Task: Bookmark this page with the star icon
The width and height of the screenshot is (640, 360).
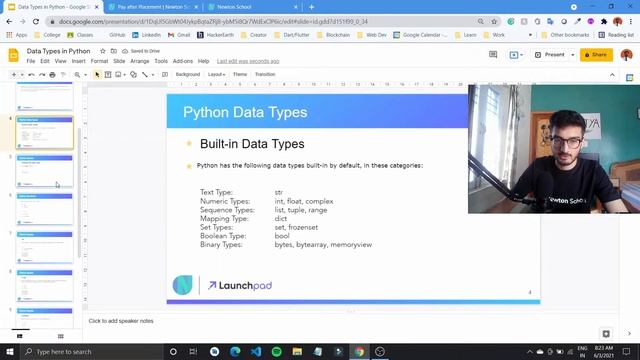Action: coord(494,21)
